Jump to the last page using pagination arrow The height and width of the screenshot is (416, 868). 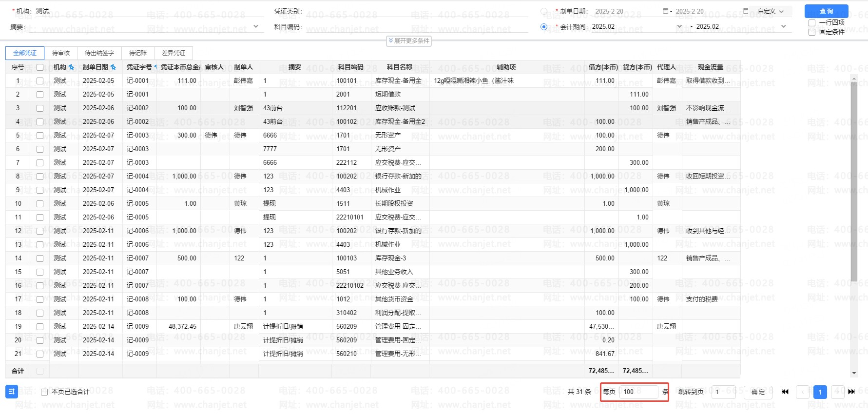851,392
